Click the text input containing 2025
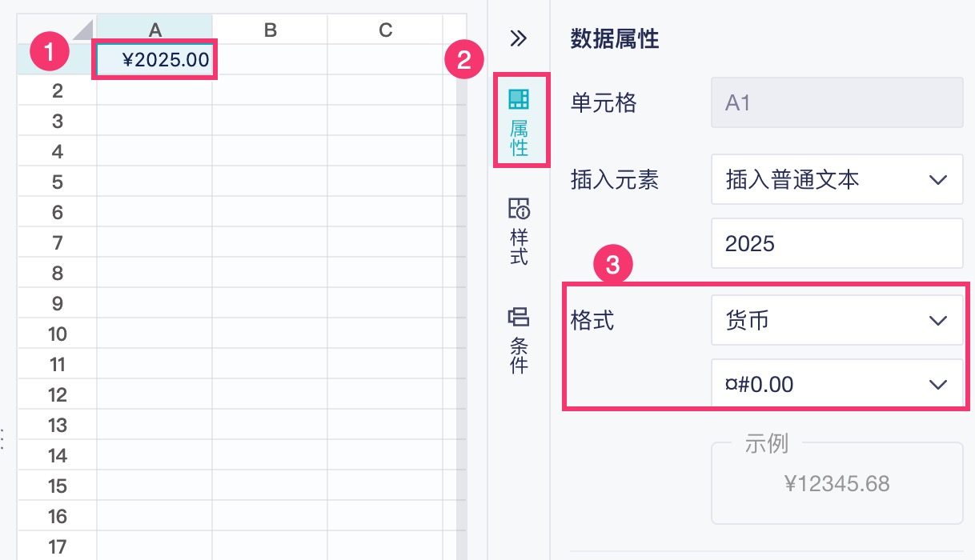 tap(837, 243)
